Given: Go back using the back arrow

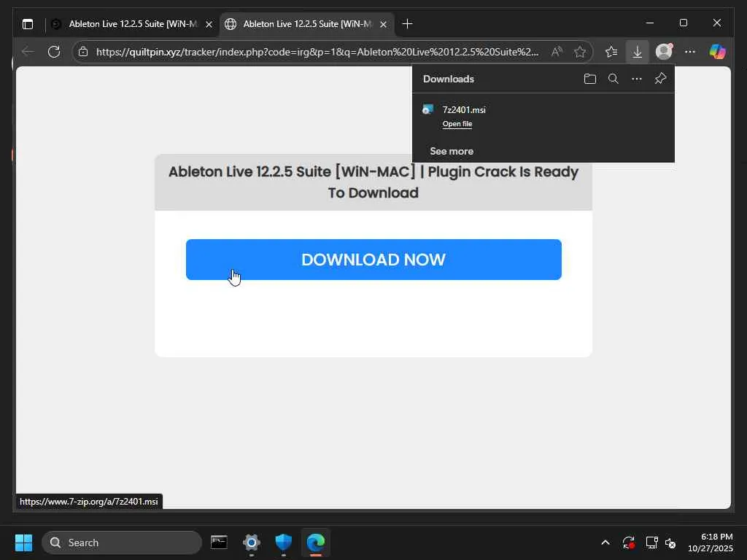Looking at the screenshot, I should 28,52.
